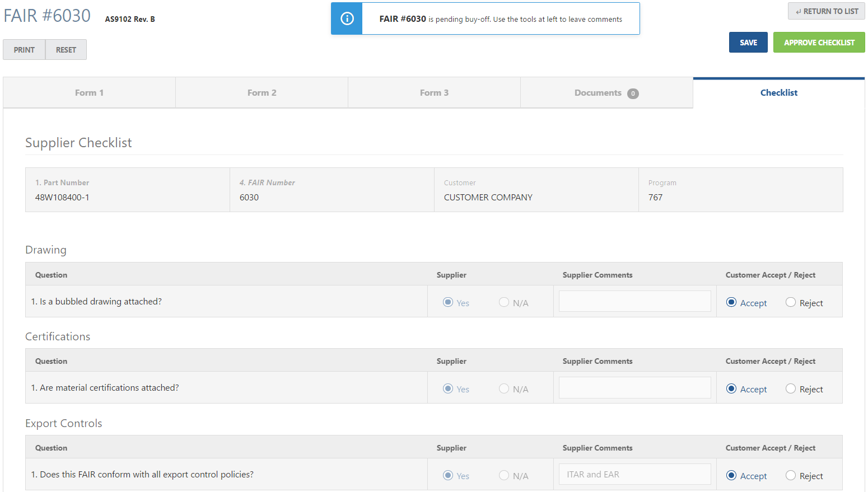This screenshot has height=492, width=868.
Task: Select Reject for bubbled drawing question
Action: click(x=791, y=302)
